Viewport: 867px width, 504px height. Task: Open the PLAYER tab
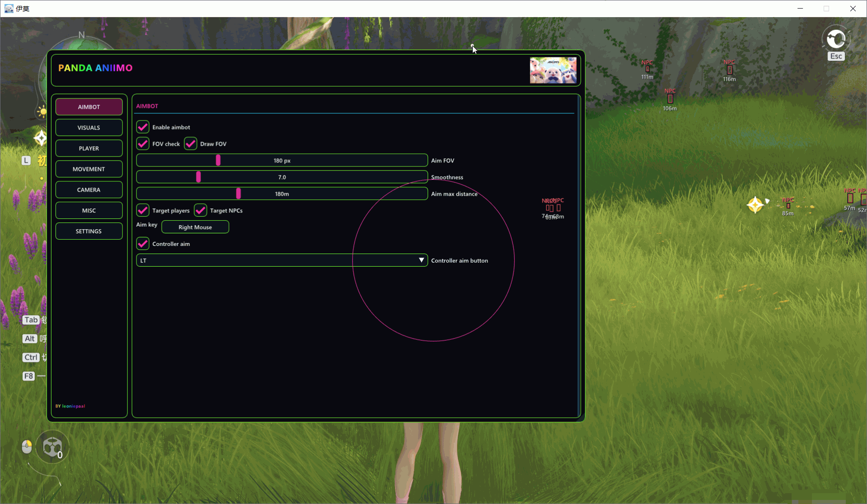89,148
